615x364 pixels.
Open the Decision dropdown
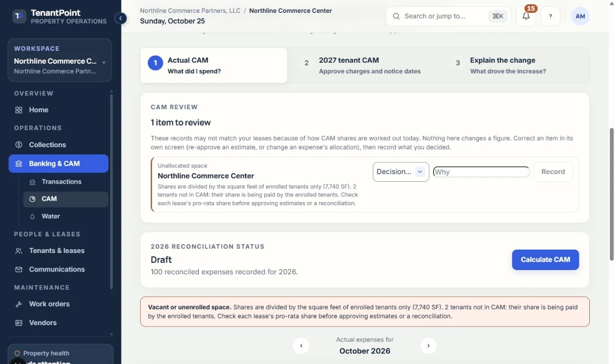pos(401,172)
